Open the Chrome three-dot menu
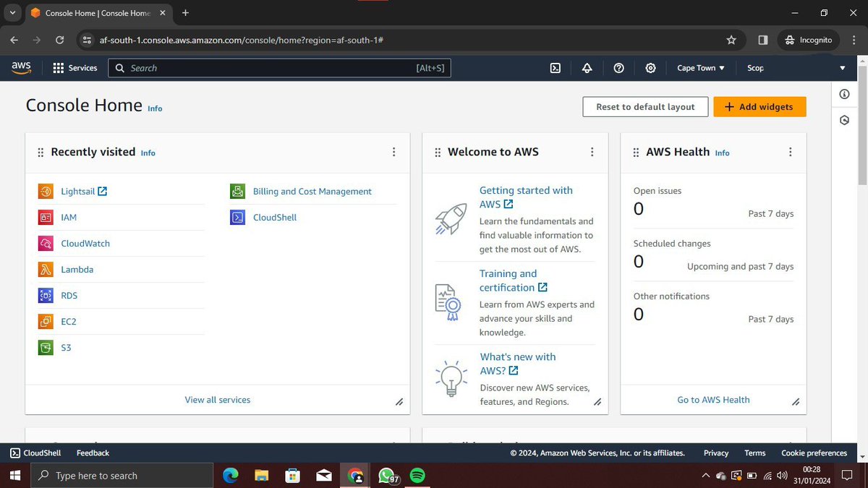 pos(854,40)
